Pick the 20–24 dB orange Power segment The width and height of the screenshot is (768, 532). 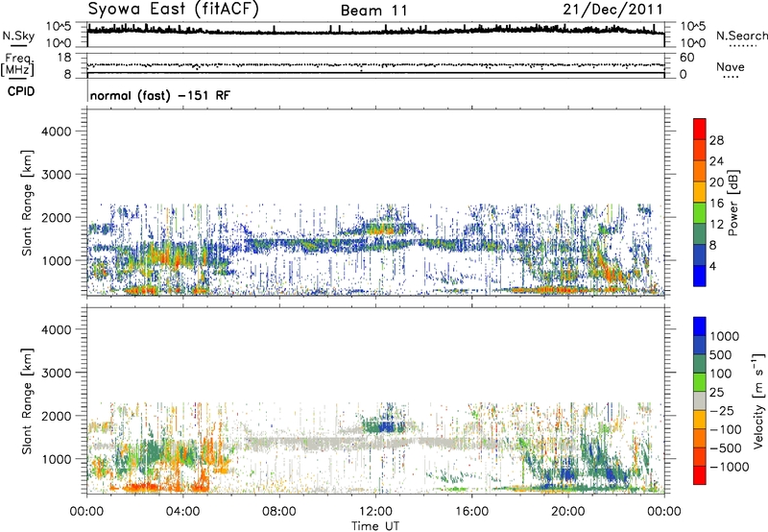pyautogui.click(x=700, y=171)
